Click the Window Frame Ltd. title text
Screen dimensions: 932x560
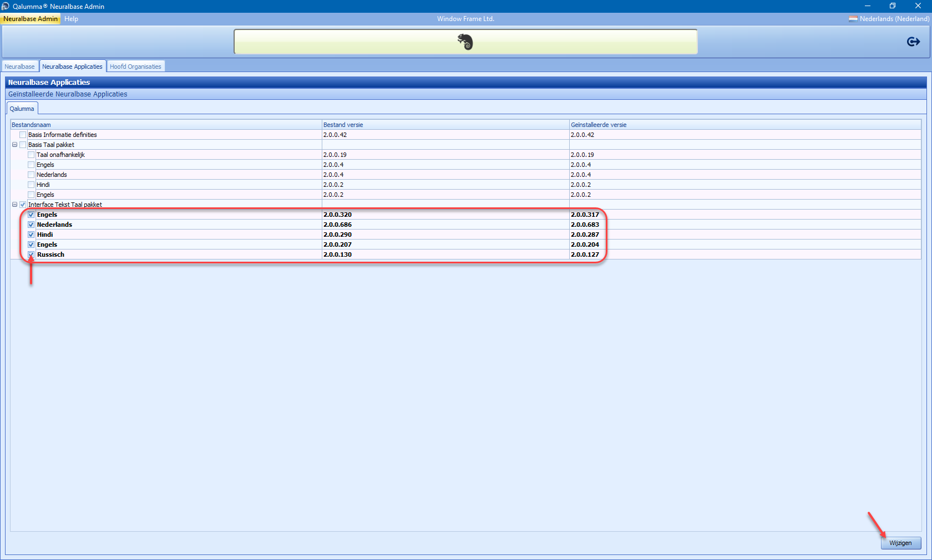pos(465,19)
